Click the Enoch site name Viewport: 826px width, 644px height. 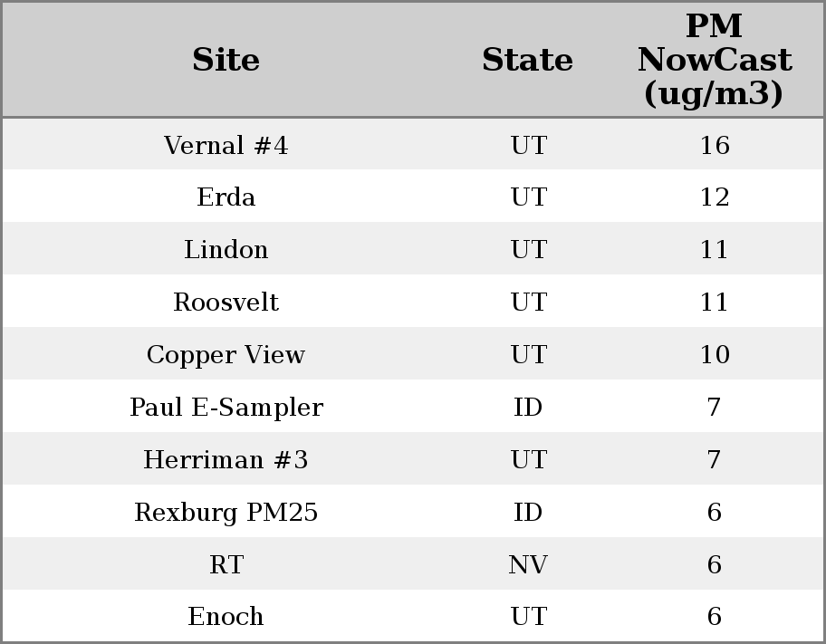point(226,617)
